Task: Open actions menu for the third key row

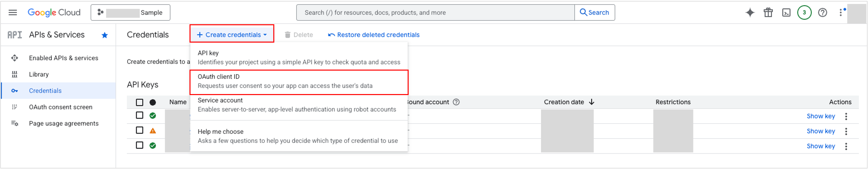Action: tap(846, 146)
